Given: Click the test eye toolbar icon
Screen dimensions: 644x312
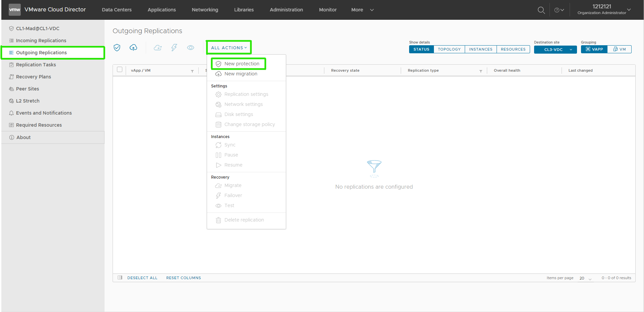Looking at the screenshot, I should click(x=191, y=48).
